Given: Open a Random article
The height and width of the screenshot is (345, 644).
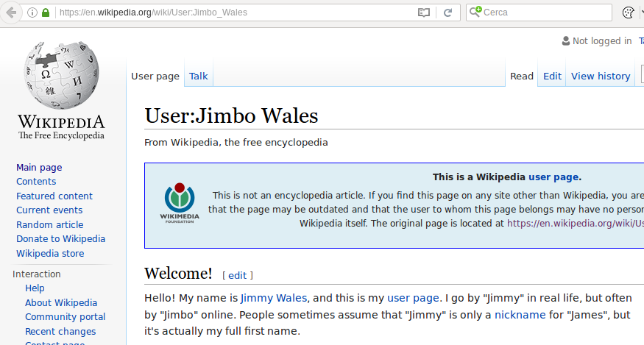Looking at the screenshot, I should coord(50,224).
